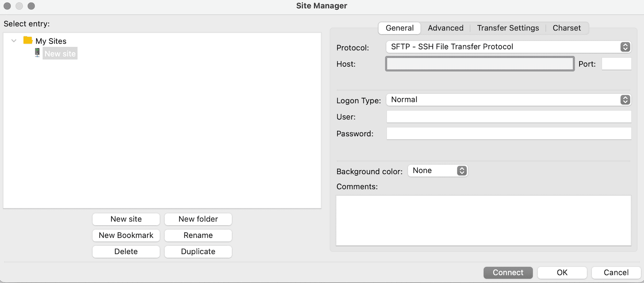The width and height of the screenshot is (644, 283).
Task: Select the New site server icon
Action: pyautogui.click(x=37, y=52)
